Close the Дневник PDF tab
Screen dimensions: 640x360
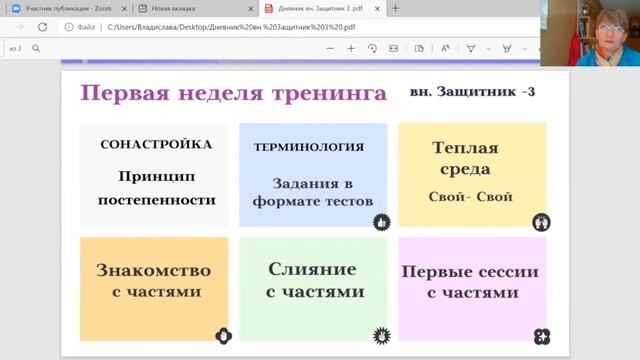[378, 9]
